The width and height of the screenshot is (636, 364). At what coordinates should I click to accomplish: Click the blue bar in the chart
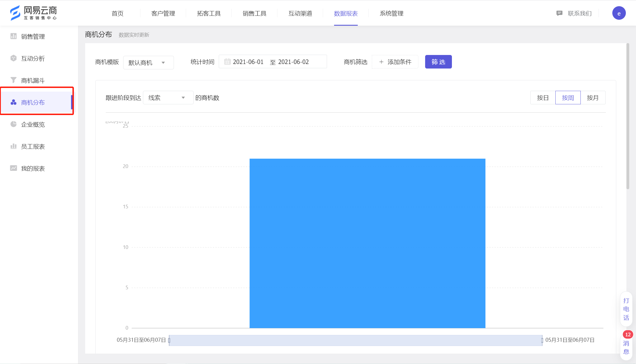coord(367,243)
